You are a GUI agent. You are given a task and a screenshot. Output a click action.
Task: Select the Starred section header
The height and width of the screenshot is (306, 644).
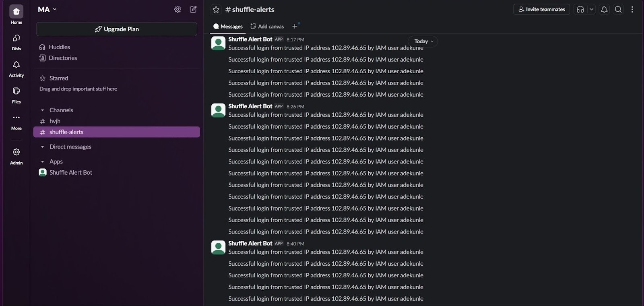click(x=59, y=78)
